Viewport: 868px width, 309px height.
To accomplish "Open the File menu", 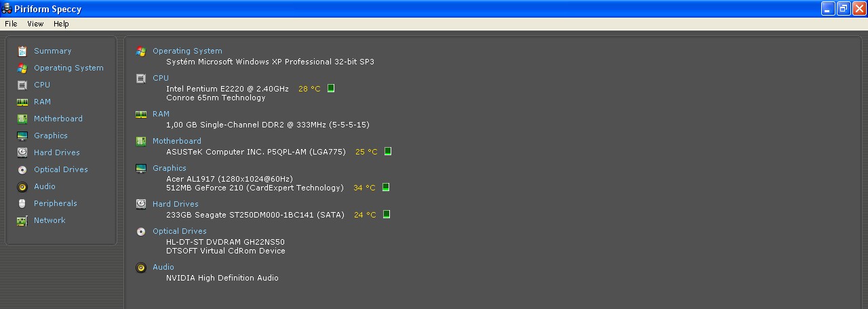I will pyautogui.click(x=11, y=24).
